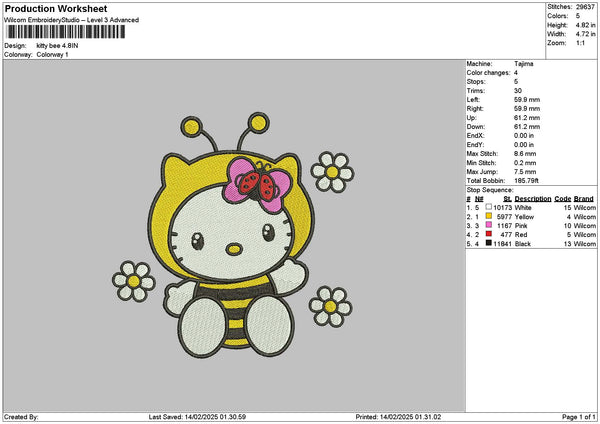Click the Width value 4.72 in
The width and height of the screenshot is (600, 424).
point(585,34)
